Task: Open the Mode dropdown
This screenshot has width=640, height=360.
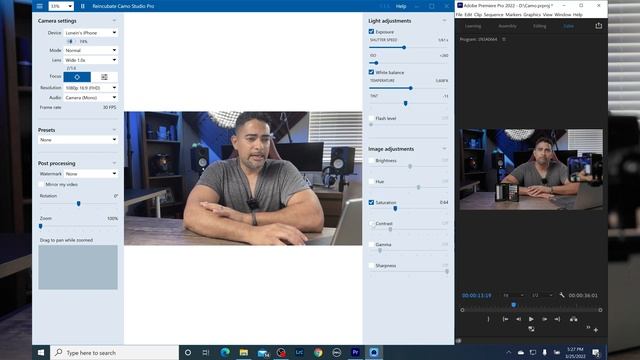Action: (x=91, y=50)
